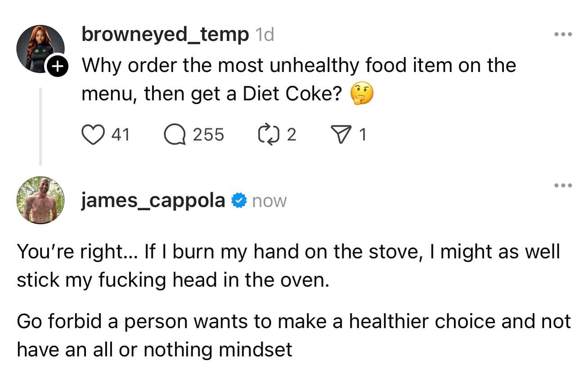Click the repost count of 2

coord(291,134)
